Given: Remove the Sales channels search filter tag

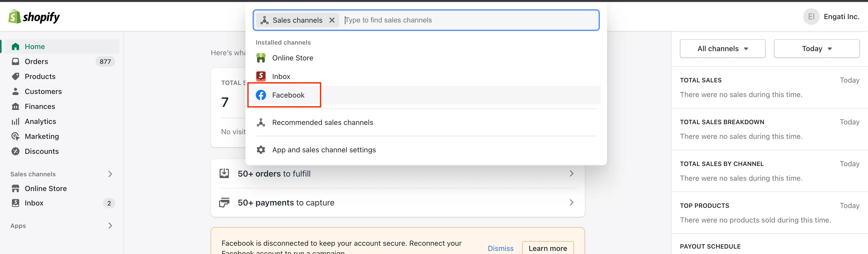Looking at the screenshot, I should point(332,20).
